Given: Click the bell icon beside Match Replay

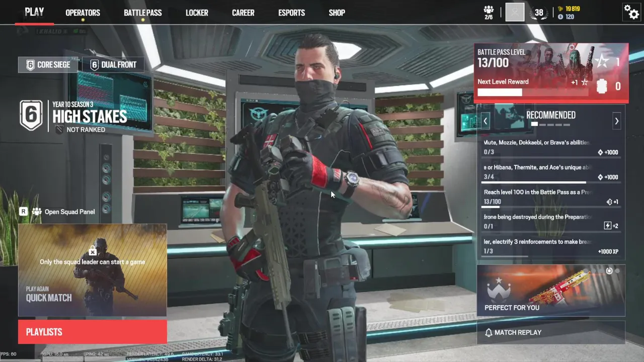Looking at the screenshot, I should [x=489, y=332].
